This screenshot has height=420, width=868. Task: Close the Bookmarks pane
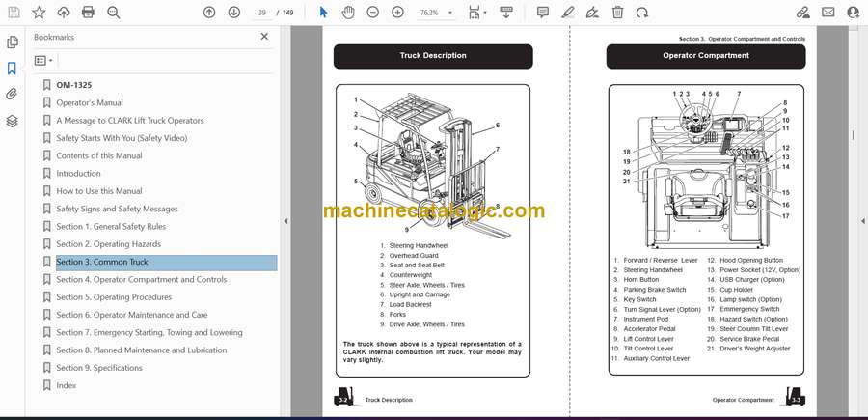pos(264,37)
